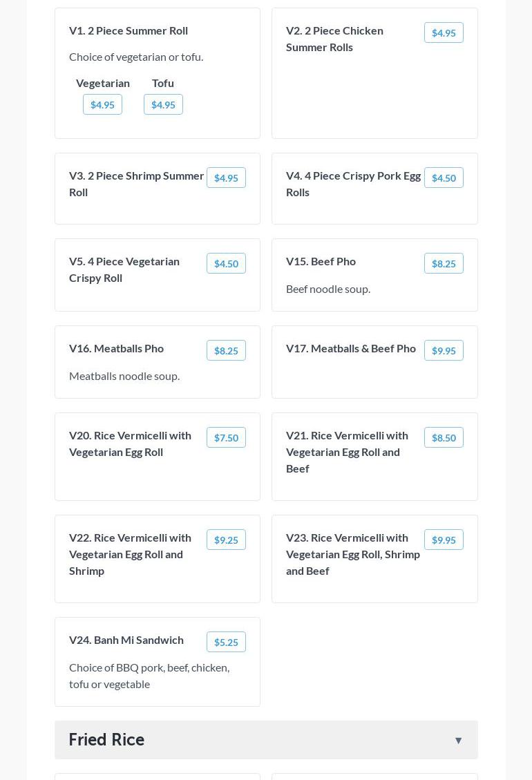Collapse the Fried Rice section arrow
532x780 pixels.
(x=458, y=740)
